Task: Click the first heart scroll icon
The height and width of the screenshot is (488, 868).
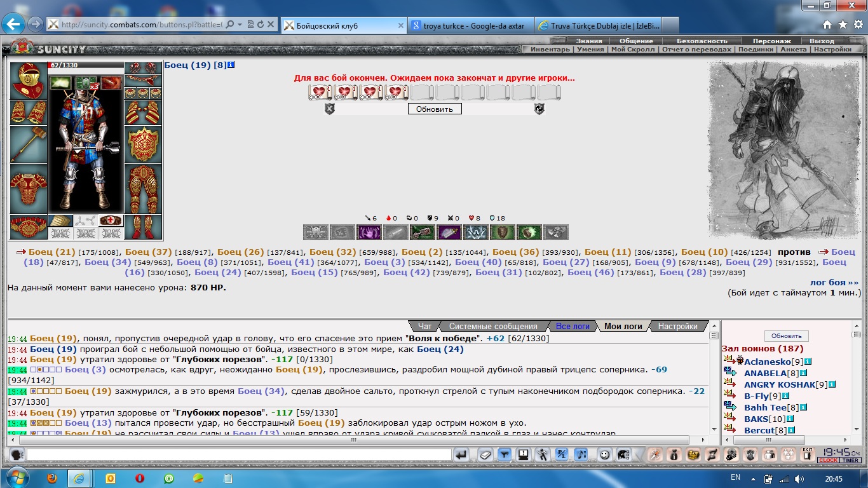Action: 320,93
